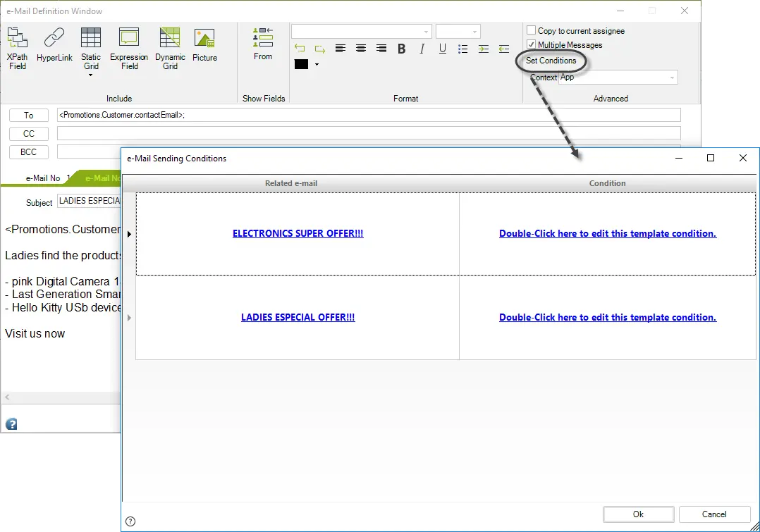Insert a Dynamic Grid
This screenshot has height=532, width=760.
click(x=170, y=49)
